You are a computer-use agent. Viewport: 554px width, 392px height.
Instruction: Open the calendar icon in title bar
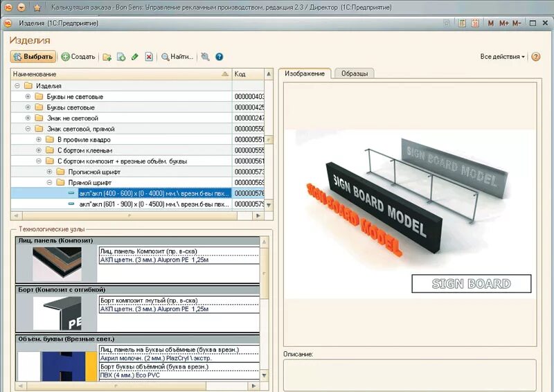pos(475,24)
